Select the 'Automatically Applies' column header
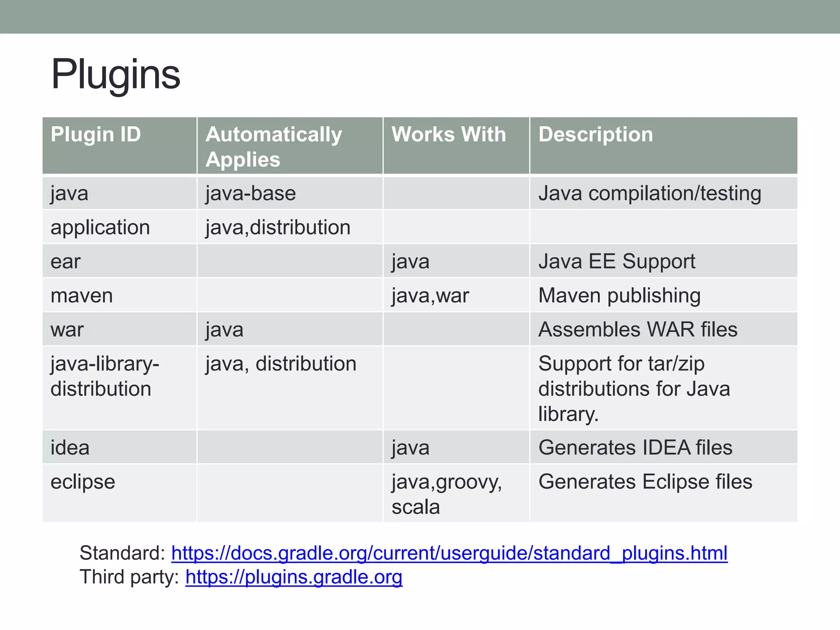Viewport: 840px width, 630px height. tap(290, 146)
